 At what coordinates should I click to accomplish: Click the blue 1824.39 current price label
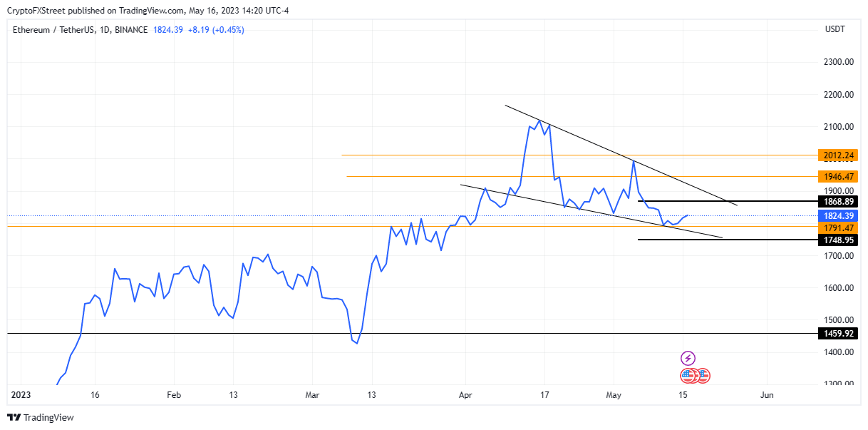pos(837,215)
